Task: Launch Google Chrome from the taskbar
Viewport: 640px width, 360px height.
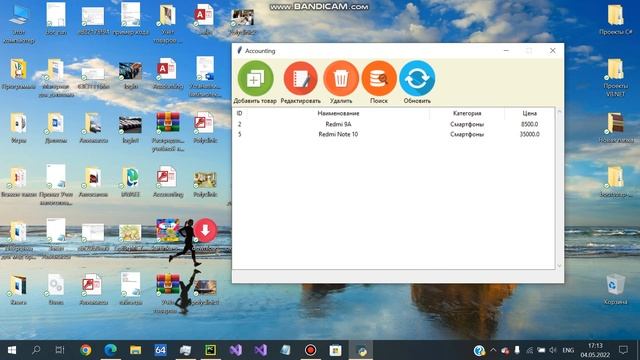Action: (x=85, y=350)
